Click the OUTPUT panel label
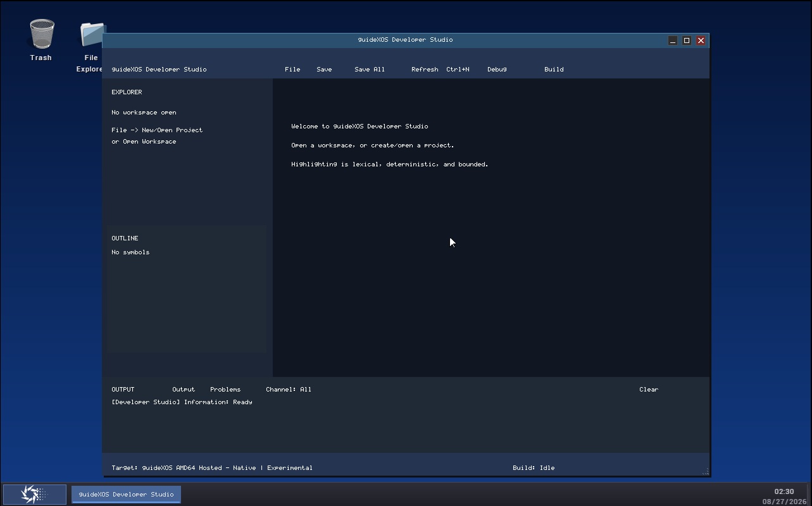Image resolution: width=812 pixels, height=506 pixels. 123,390
